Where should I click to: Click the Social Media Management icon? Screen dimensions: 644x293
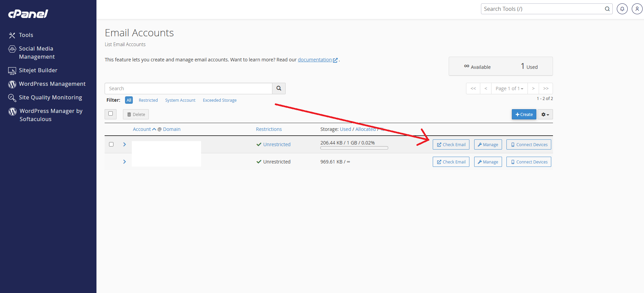12,49
